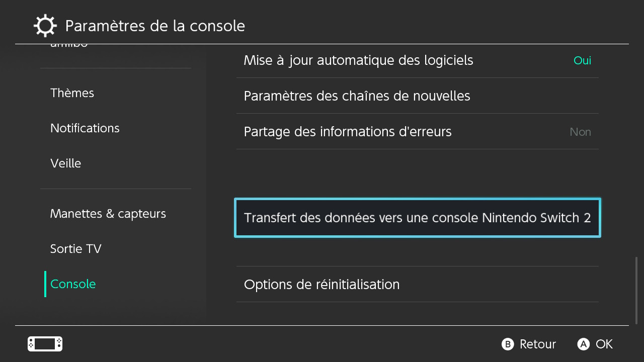Open Transfert des données vers Nintendo Switch 2

[417, 218]
